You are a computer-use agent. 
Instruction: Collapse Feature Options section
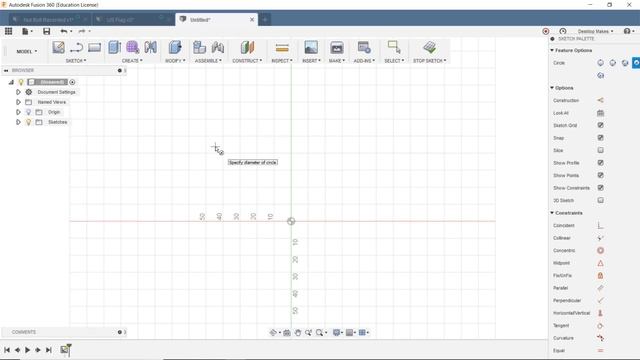(552, 50)
